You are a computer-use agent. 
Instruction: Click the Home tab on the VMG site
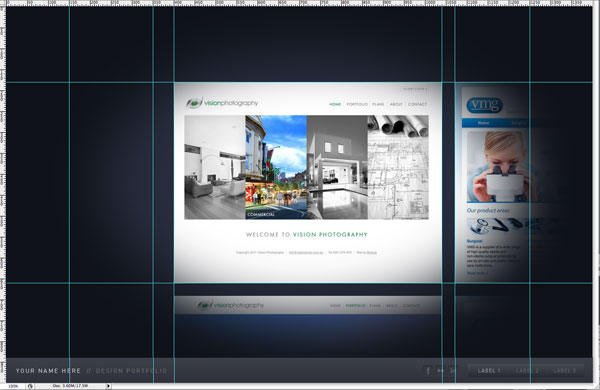click(x=483, y=123)
